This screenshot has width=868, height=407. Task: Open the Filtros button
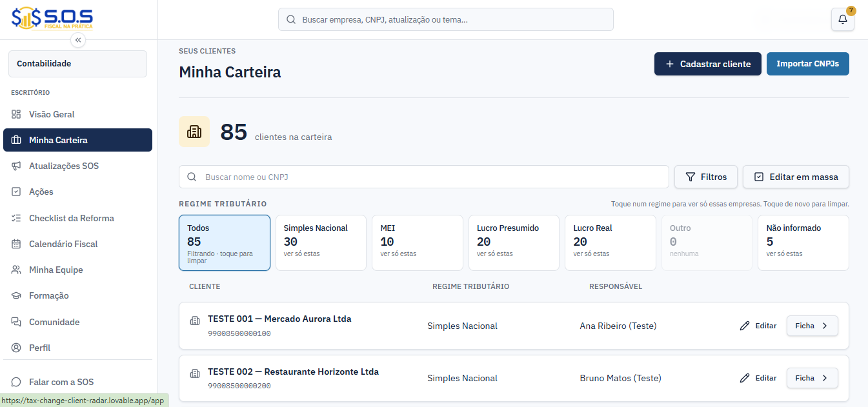pos(706,177)
